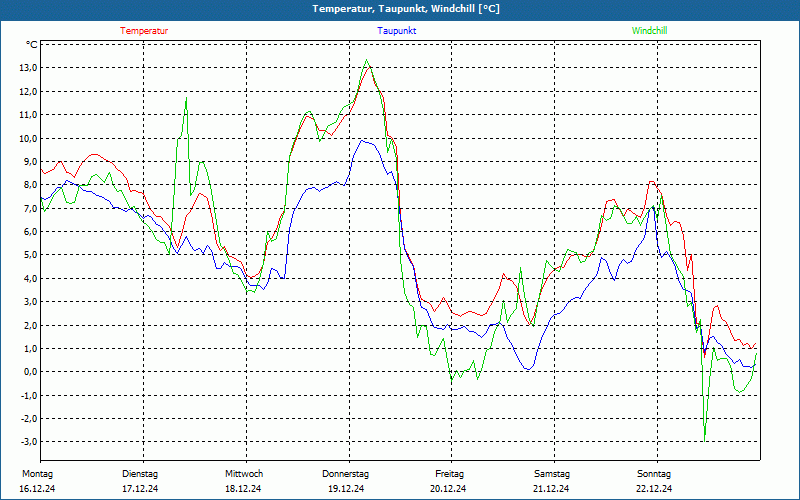This screenshot has width=800, height=500.
Task: Click the 16.12.24 date label
Action: [37, 489]
